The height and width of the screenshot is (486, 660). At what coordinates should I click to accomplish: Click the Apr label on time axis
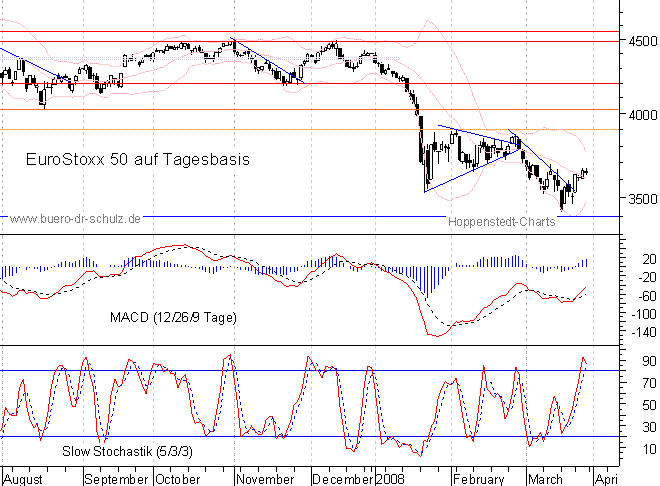612,477
